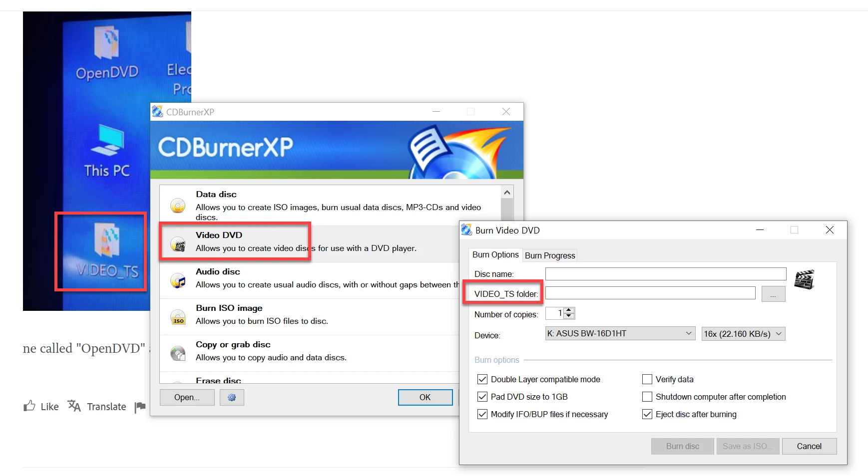Toggle Pad DVD size to 1GB checkbox
This screenshot has width=868, height=476.
482,397
